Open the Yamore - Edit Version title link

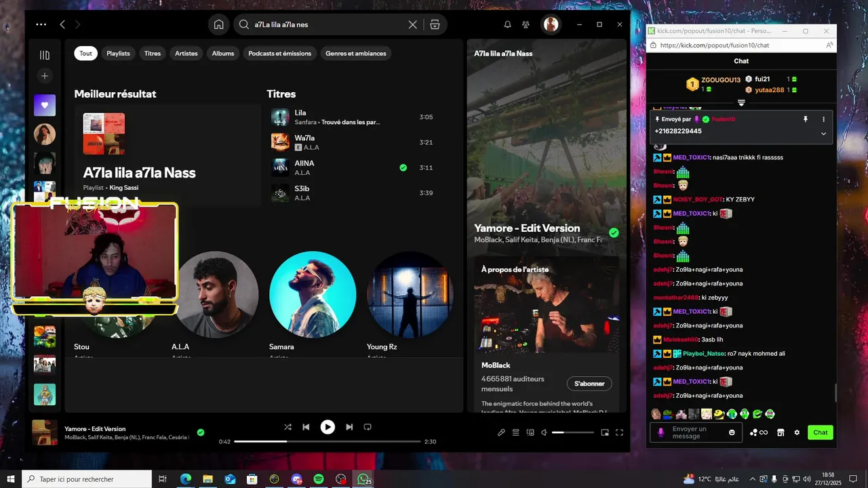[x=527, y=228]
